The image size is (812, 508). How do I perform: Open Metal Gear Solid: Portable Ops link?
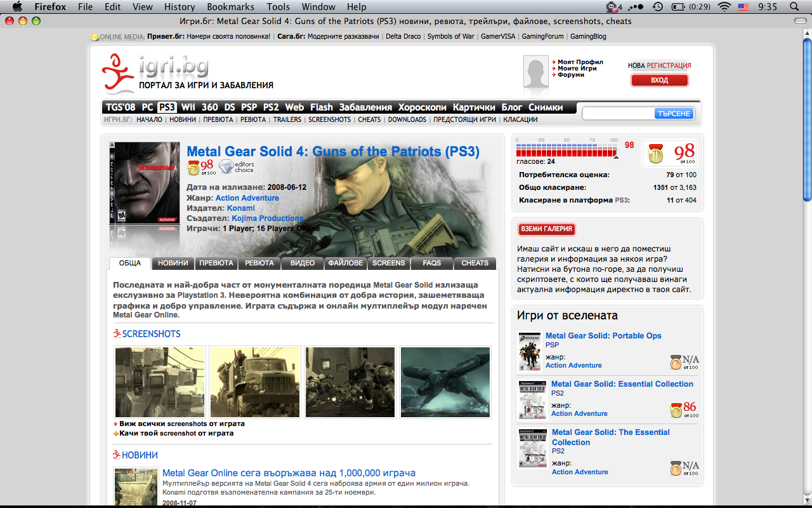click(x=603, y=336)
